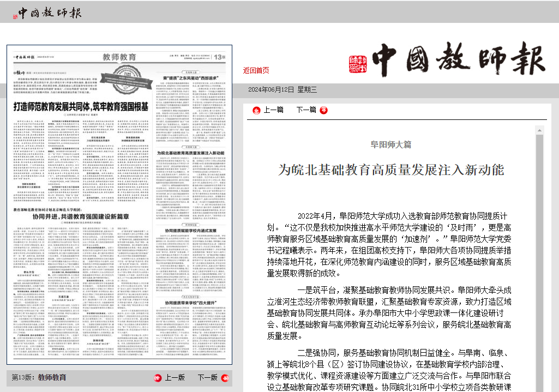Screen dimensions: 559x392
Task: Click the 第13版：教师教育 page label
Action: click(x=39, y=377)
